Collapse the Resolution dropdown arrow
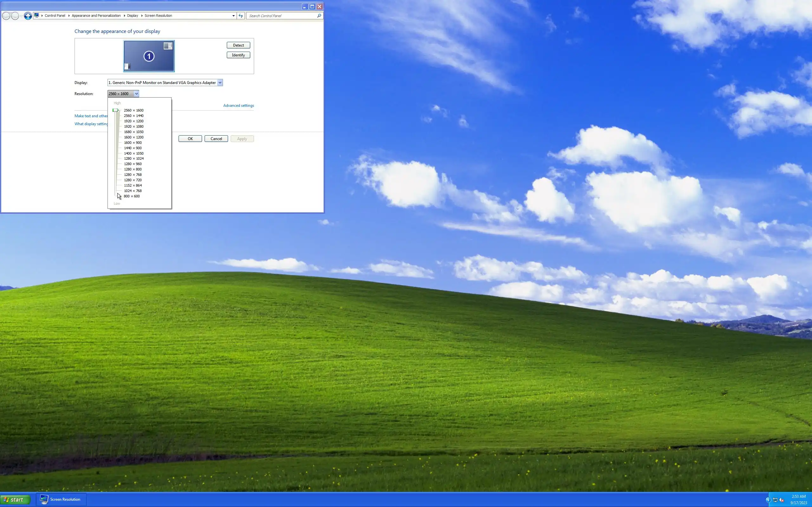Screen dimensions: 812x507 [x=136, y=94]
